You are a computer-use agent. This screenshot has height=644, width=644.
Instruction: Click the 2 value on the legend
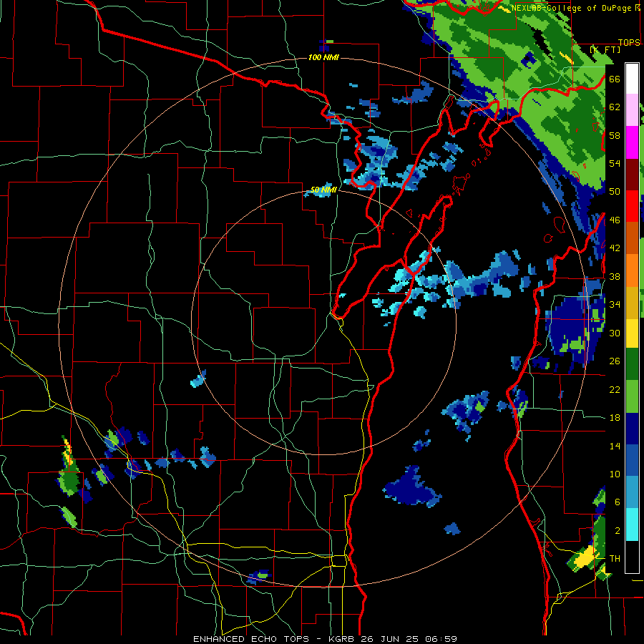click(617, 531)
